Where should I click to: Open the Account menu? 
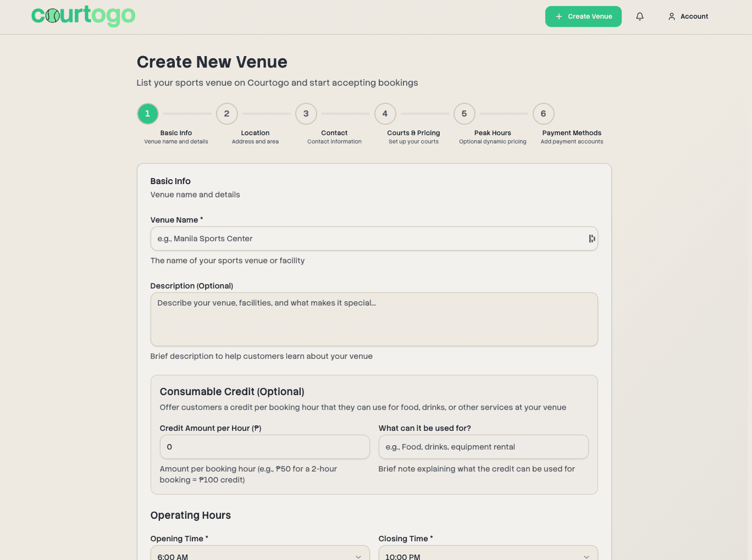pyautogui.click(x=688, y=16)
